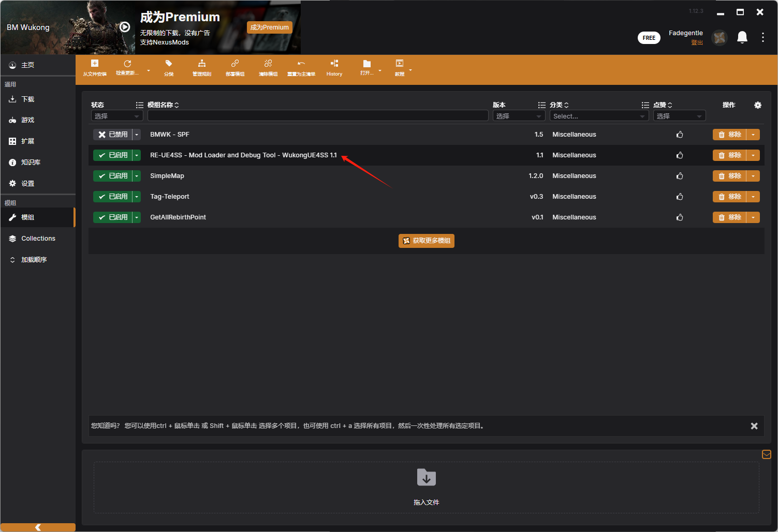Open the three-dot menu near the bell
Image resolution: width=778 pixels, height=532 pixels.
tap(763, 37)
